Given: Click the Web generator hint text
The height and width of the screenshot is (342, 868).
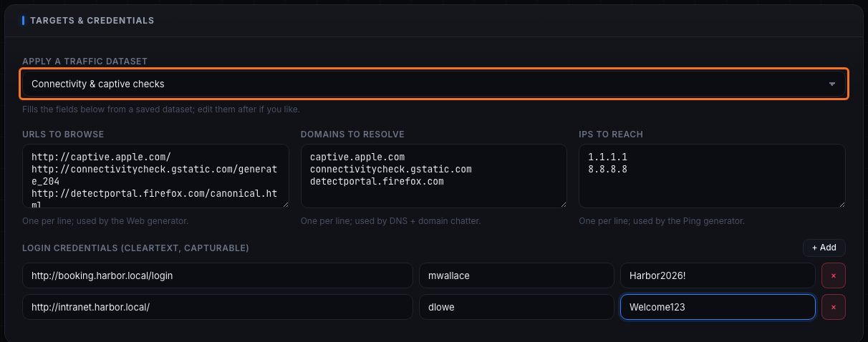Looking at the screenshot, I should click(x=105, y=221).
